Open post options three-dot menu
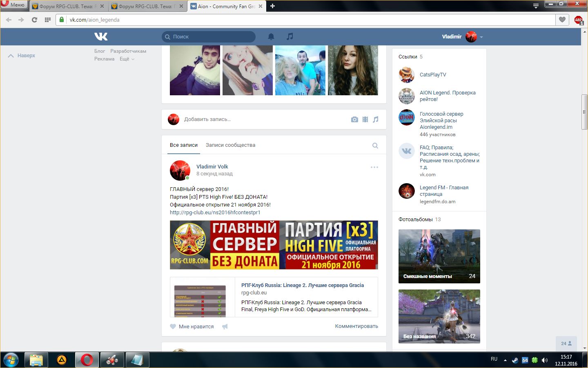This screenshot has height=368, width=588. [x=374, y=167]
